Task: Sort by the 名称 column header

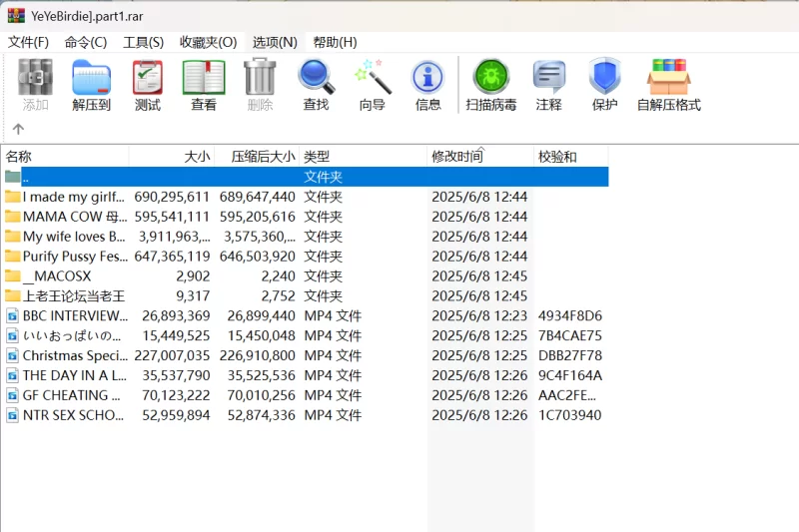Action: pos(65,157)
